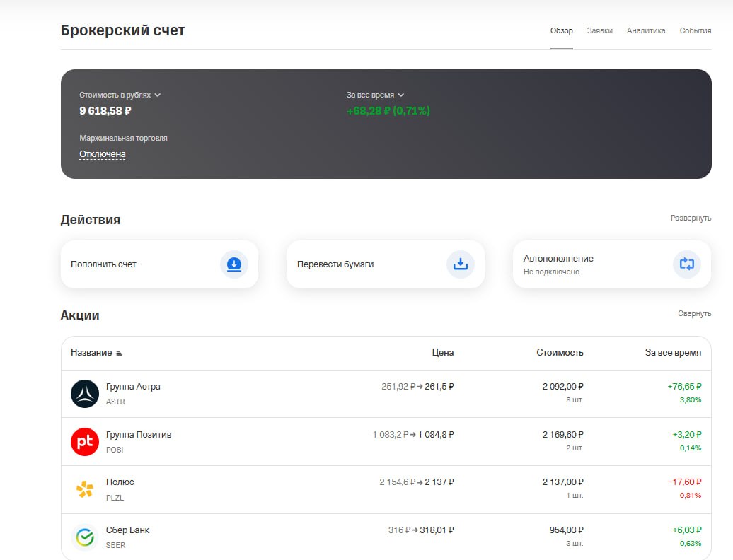Switch to the Заявки tab

pos(600,31)
